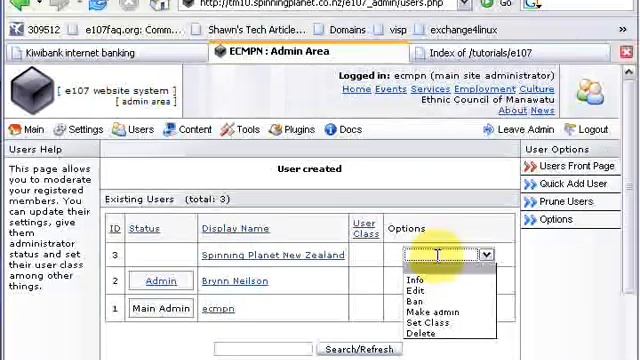Click the arrow icon beside Prune Users
The height and width of the screenshot is (360, 640).
(x=530, y=202)
